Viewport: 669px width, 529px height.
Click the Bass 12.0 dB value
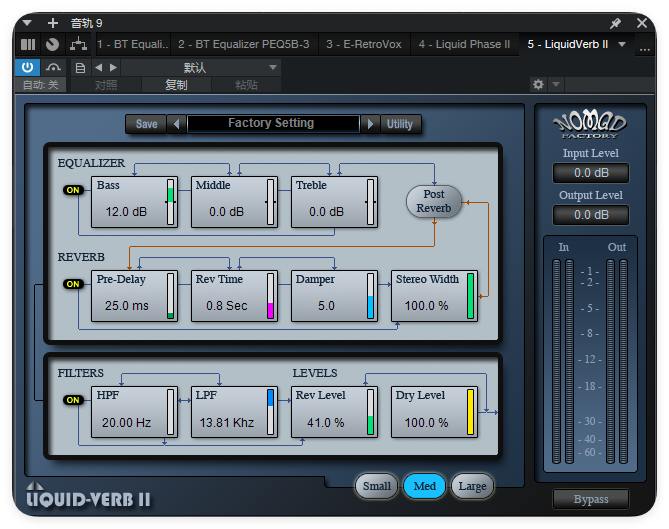(x=126, y=212)
